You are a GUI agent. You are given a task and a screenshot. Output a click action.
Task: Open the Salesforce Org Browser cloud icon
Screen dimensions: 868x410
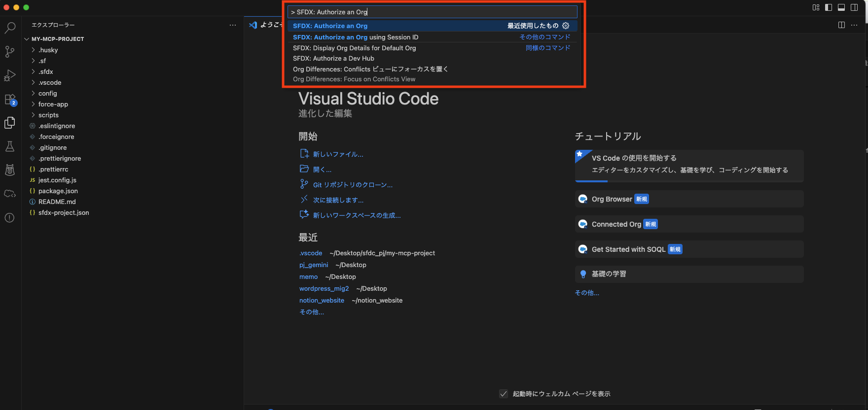point(10,194)
